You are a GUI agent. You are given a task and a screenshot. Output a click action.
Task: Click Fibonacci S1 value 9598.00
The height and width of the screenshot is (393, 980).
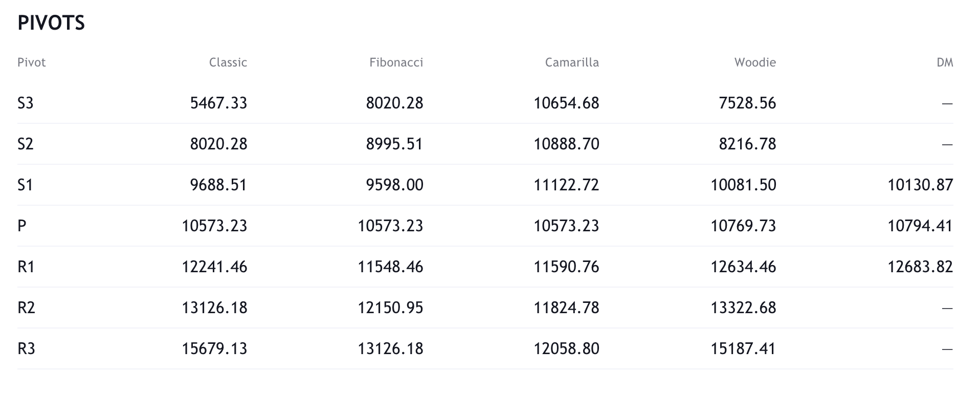394,185
